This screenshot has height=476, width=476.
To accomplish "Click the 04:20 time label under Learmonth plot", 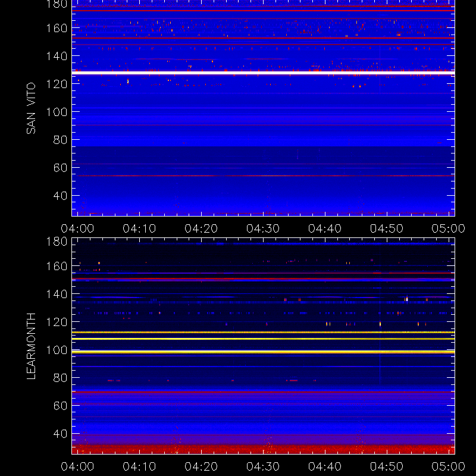I will click(x=201, y=466).
